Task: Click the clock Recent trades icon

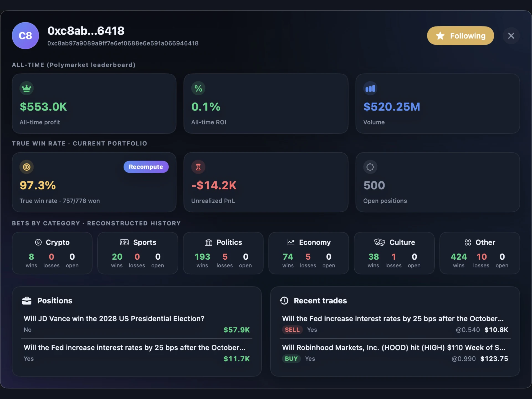Action: (x=284, y=301)
